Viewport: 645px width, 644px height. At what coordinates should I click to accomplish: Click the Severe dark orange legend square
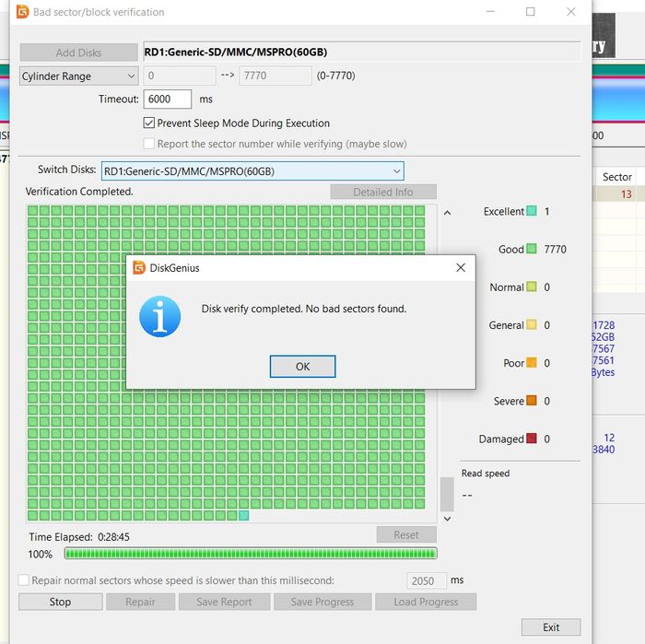(x=532, y=400)
